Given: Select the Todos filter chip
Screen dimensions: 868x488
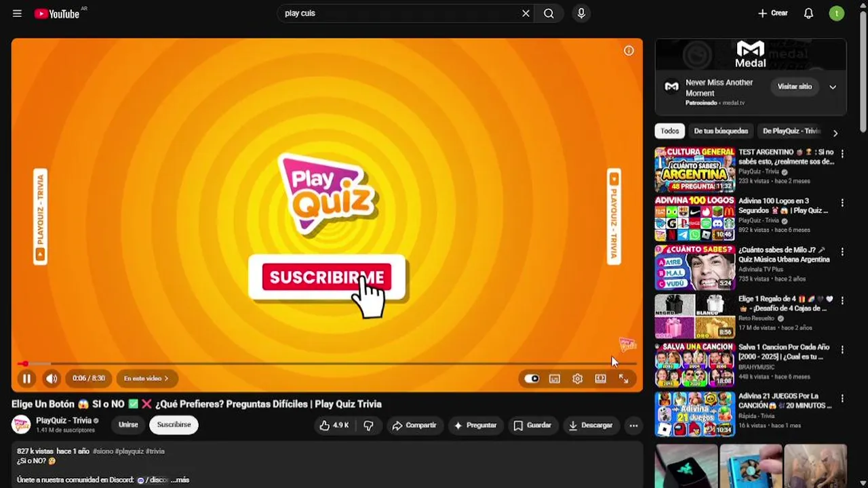Looking at the screenshot, I should point(670,131).
